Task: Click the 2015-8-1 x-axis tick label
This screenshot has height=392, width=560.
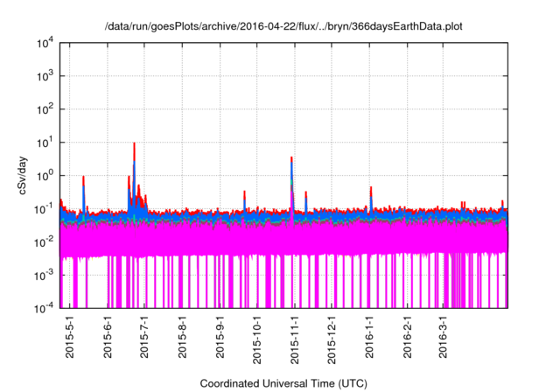Action: pos(184,337)
